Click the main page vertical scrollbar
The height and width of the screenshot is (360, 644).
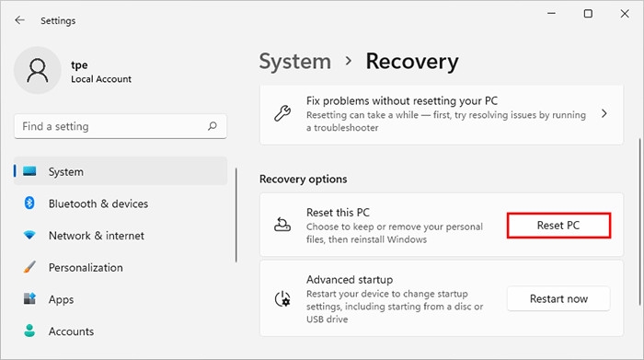coord(639,222)
